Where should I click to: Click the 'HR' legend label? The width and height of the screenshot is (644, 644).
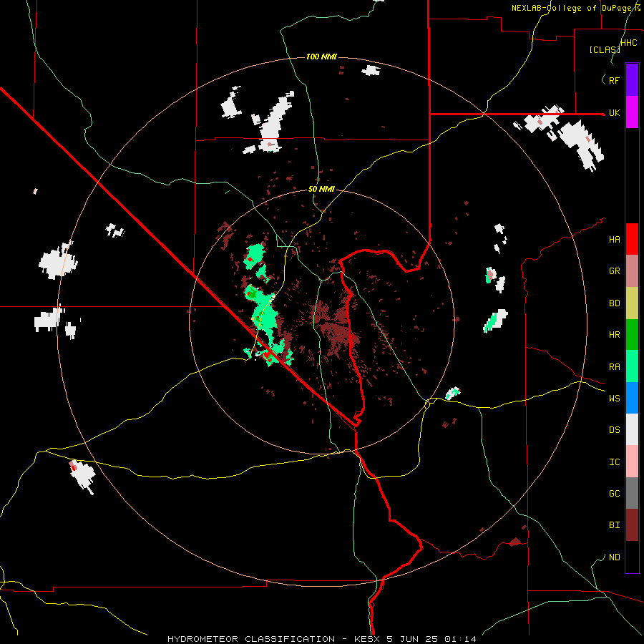point(614,335)
